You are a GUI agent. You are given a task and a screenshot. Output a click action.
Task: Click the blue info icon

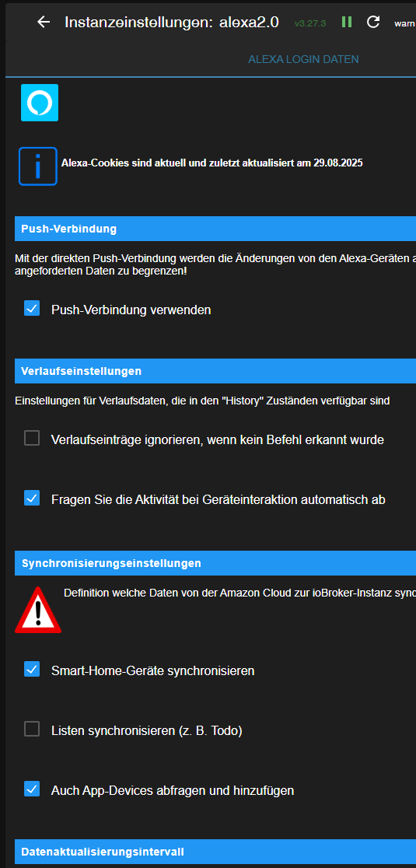38,166
